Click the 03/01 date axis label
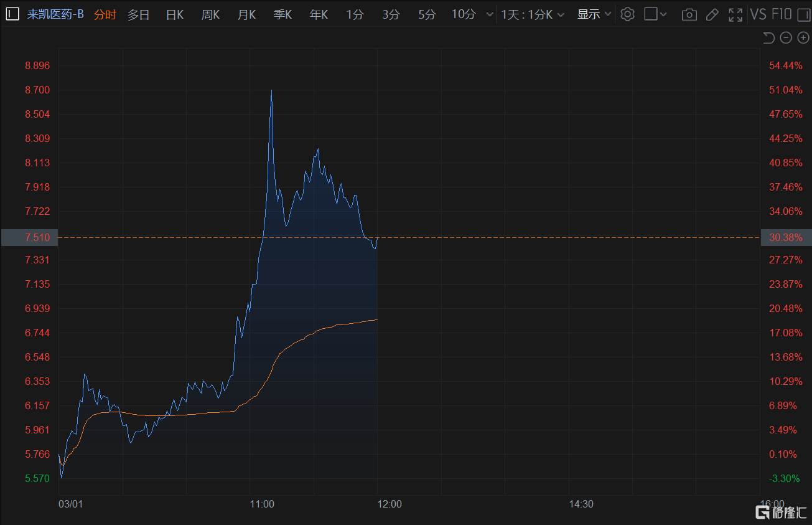 tap(70, 504)
